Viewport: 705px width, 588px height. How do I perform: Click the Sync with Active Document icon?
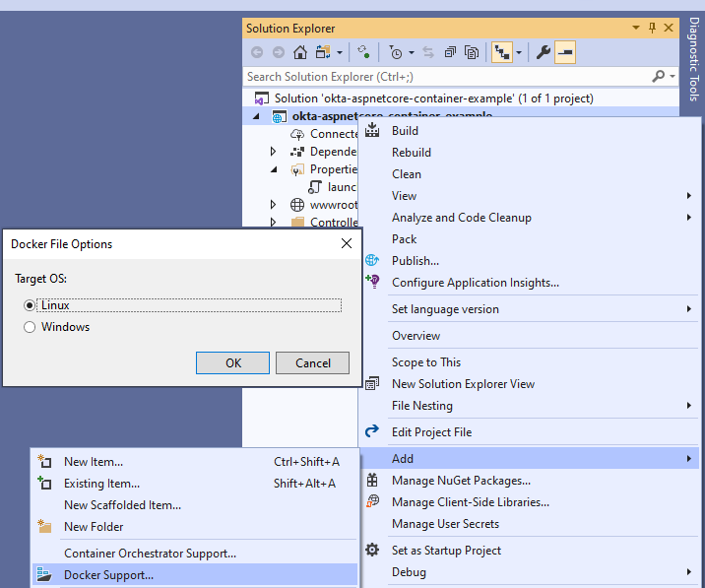coord(428,52)
